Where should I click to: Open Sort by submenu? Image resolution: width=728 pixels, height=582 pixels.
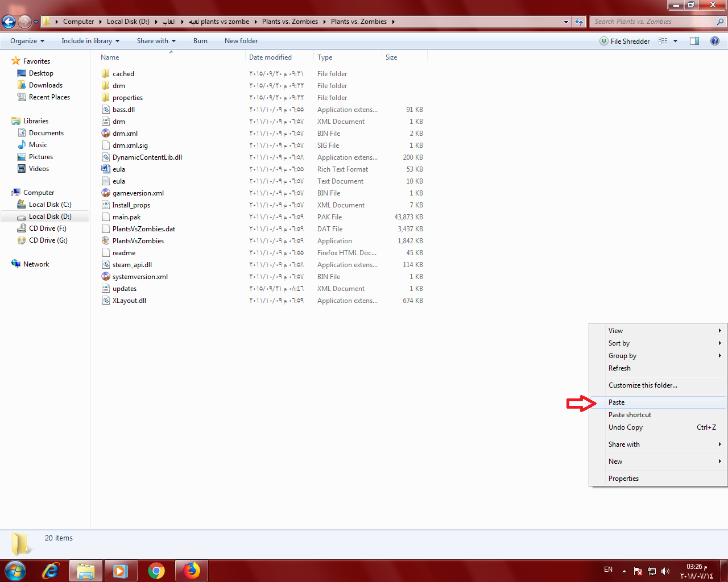(x=658, y=343)
